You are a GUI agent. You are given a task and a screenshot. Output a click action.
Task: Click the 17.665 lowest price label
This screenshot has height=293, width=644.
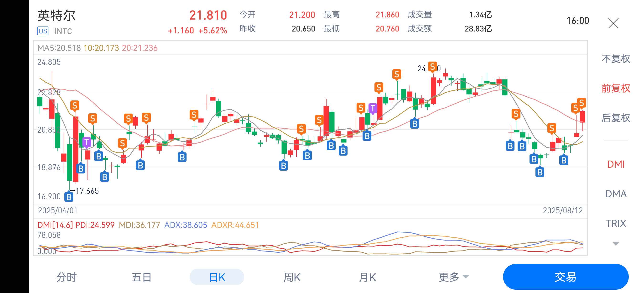(87, 191)
